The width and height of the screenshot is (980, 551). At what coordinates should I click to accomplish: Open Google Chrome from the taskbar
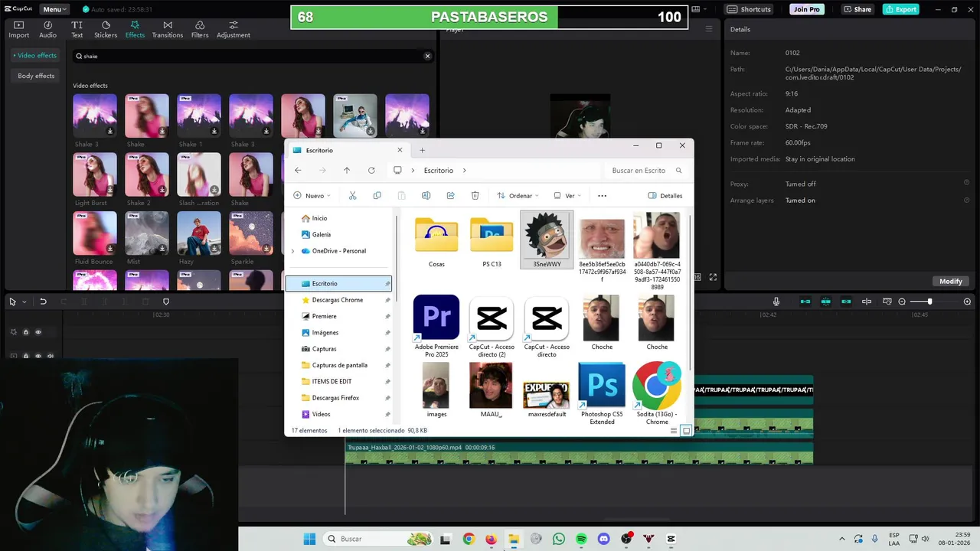click(469, 539)
